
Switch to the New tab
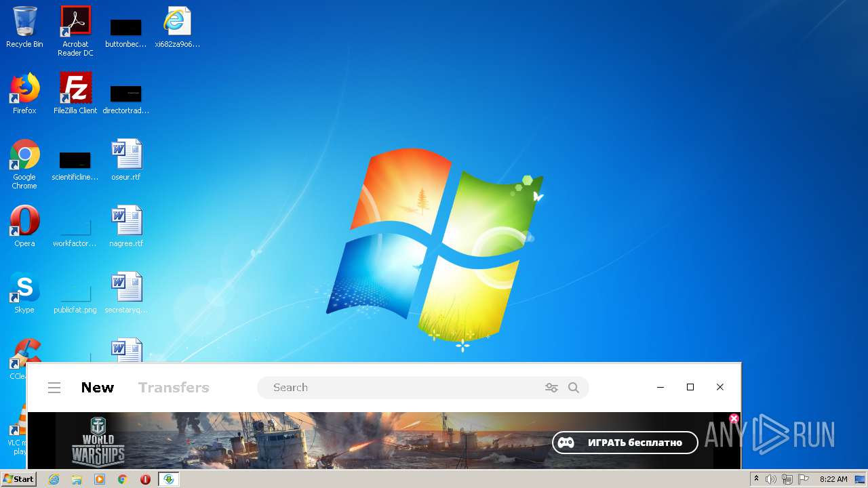[x=98, y=388]
